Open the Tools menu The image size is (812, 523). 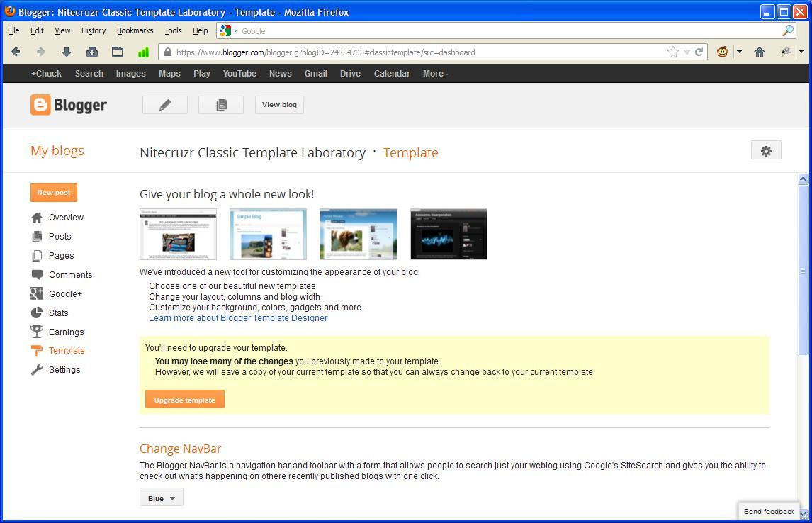pos(173,30)
